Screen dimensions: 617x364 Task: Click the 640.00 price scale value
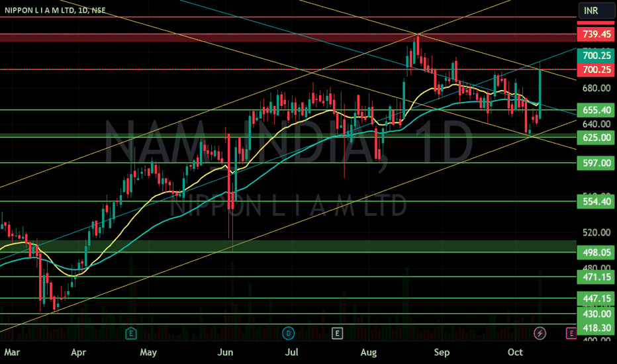(596, 124)
